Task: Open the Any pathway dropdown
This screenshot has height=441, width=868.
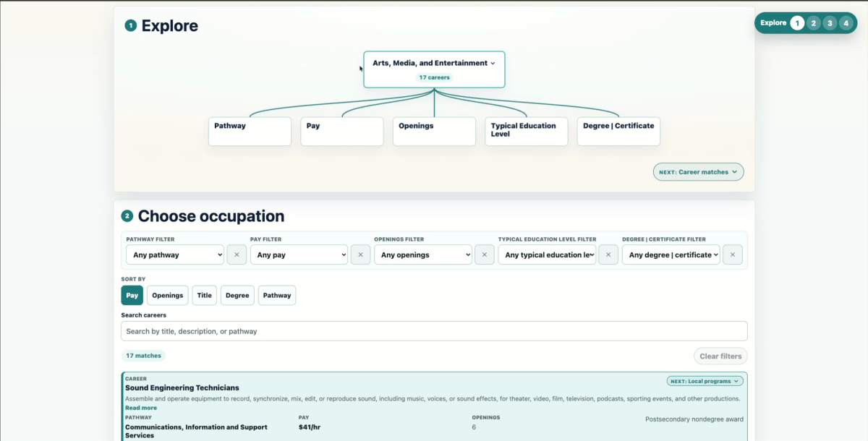Action: 175,254
